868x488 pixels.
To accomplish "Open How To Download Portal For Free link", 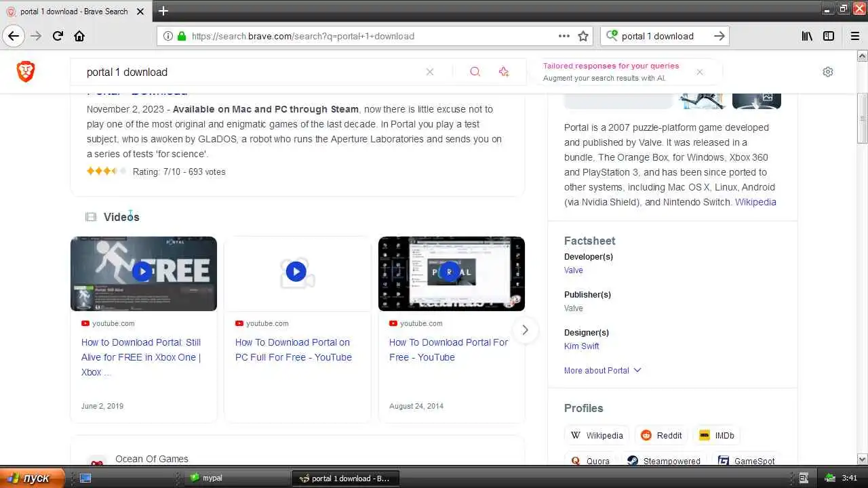I will (448, 350).
